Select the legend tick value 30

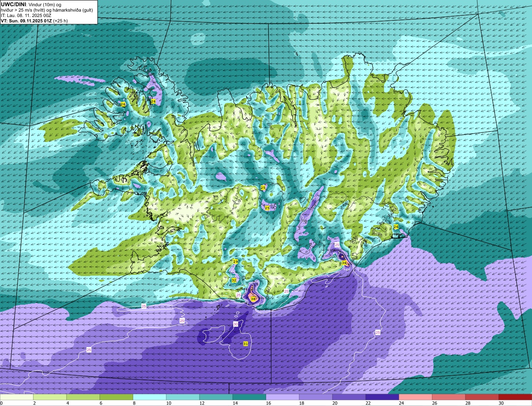501,403
